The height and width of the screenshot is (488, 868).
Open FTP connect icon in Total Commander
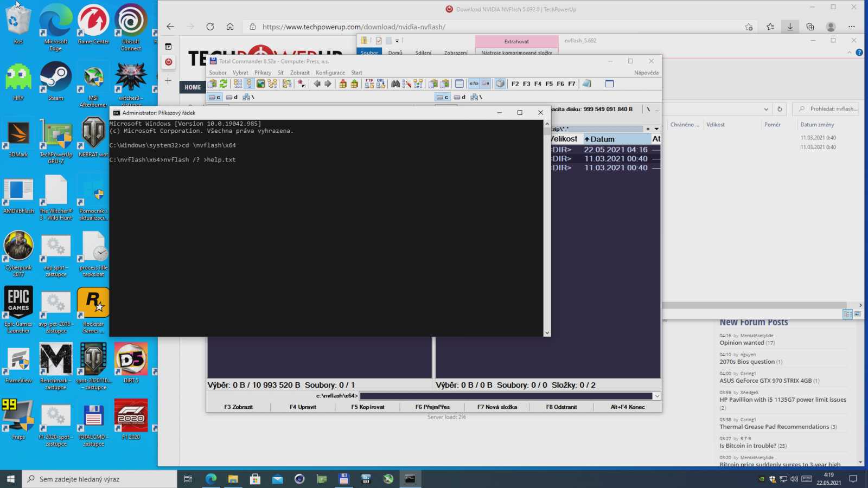click(369, 84)
